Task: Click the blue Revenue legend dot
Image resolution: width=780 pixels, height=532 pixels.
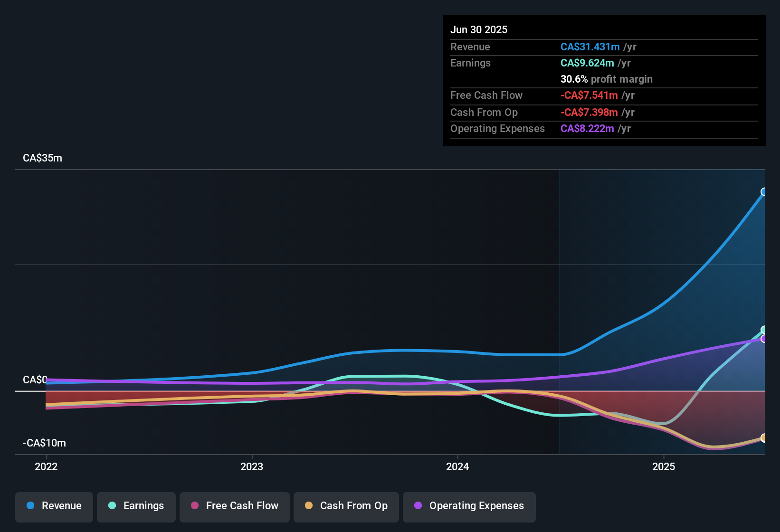Action: point(29,506)
